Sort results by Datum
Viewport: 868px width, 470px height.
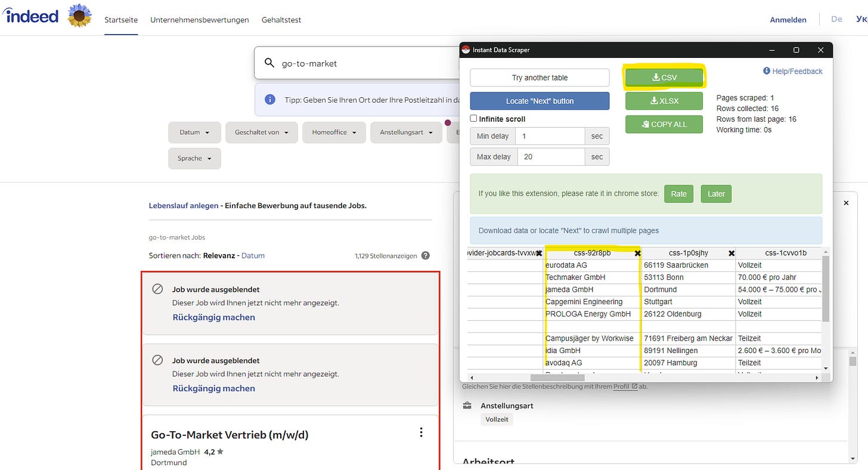pos(253,255)
